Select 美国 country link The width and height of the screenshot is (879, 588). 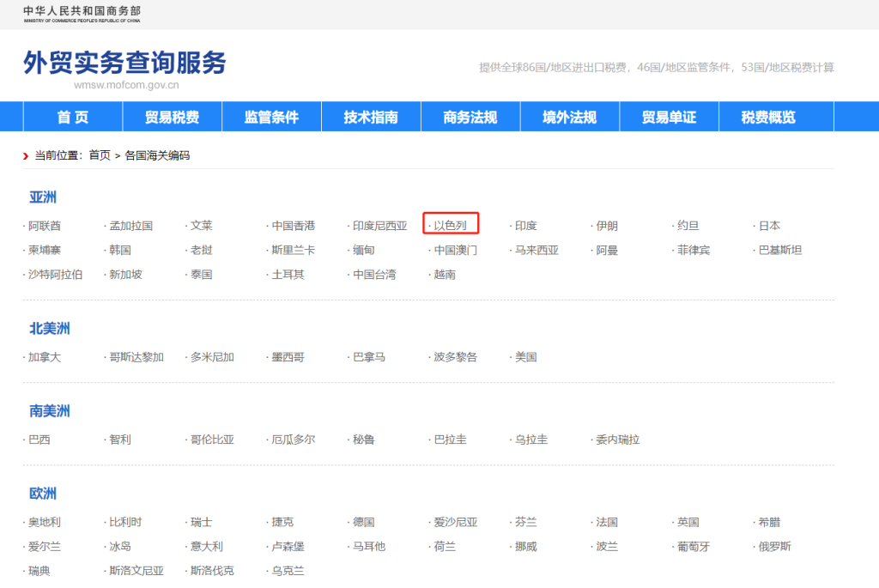coord(526,357)
